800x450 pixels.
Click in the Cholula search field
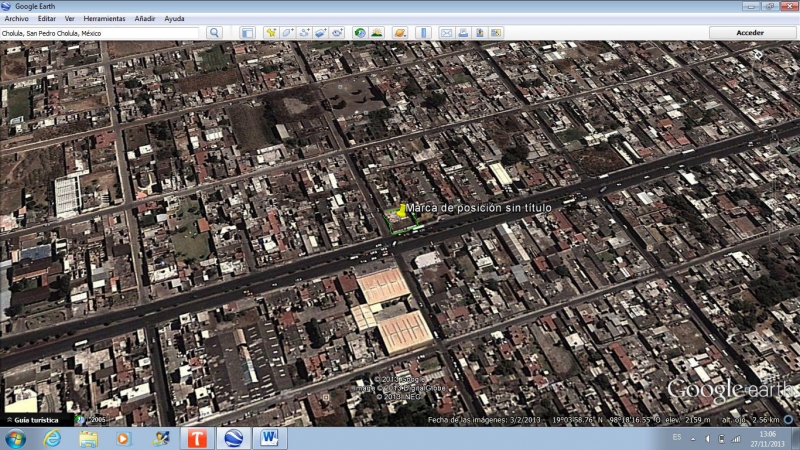coord(100,33)
